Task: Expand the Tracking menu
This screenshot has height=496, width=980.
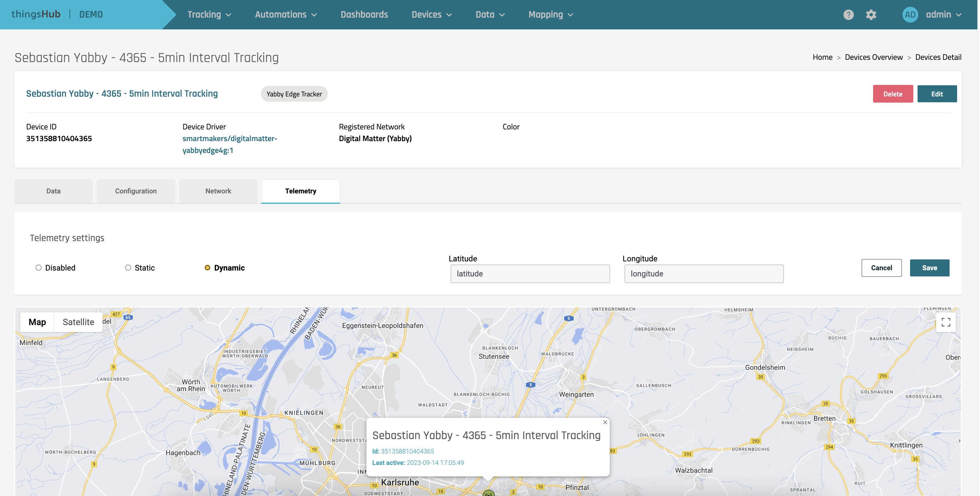Action: coord(209,15)
